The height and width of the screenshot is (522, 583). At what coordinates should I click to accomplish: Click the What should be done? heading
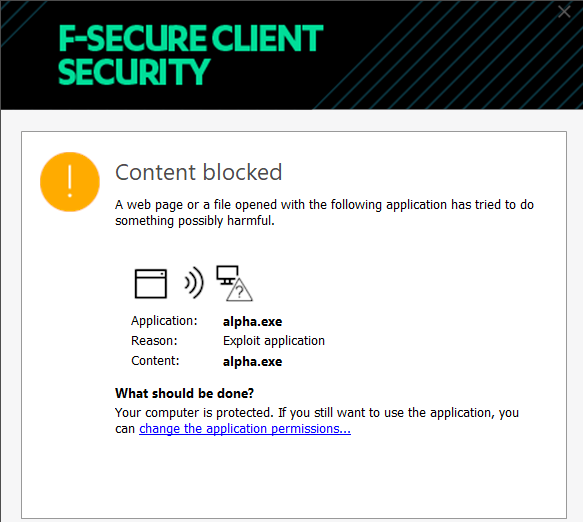184,393
